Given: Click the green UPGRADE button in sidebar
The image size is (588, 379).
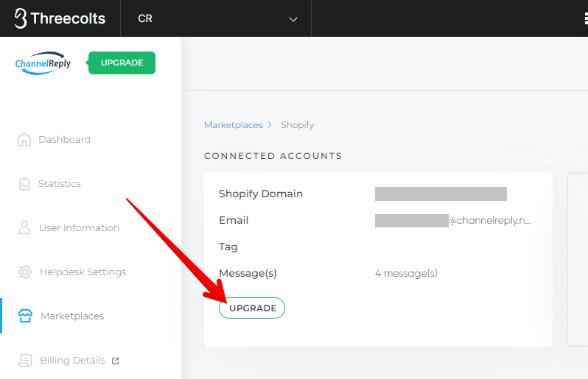Looking at the screenshot, I should [x=122, y=63].
